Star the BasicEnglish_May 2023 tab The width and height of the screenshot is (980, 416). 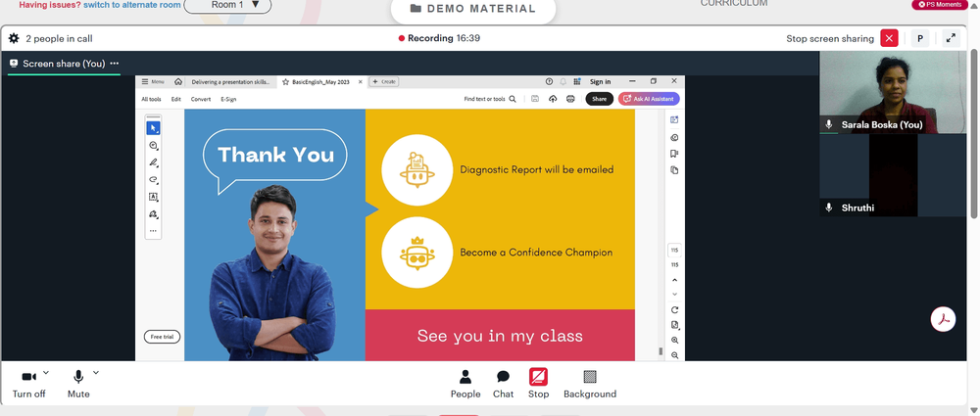(x=285, y=82)
